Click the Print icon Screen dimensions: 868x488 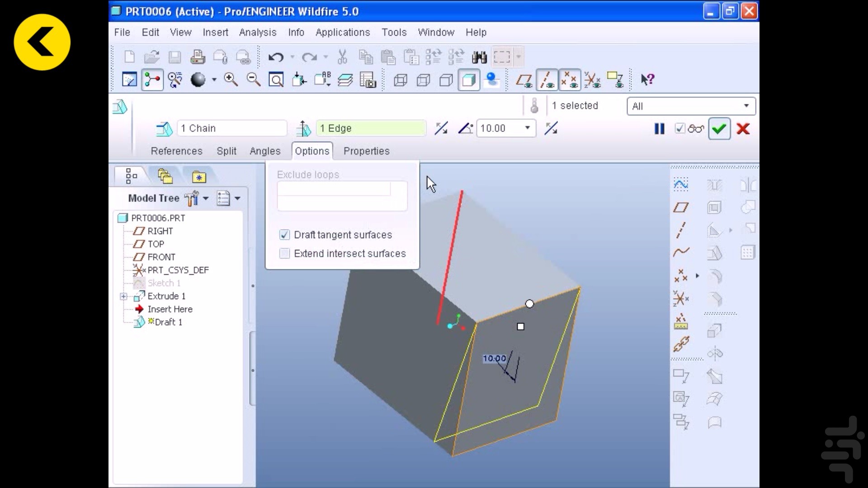pyautogui.click(x=198, y=57)
